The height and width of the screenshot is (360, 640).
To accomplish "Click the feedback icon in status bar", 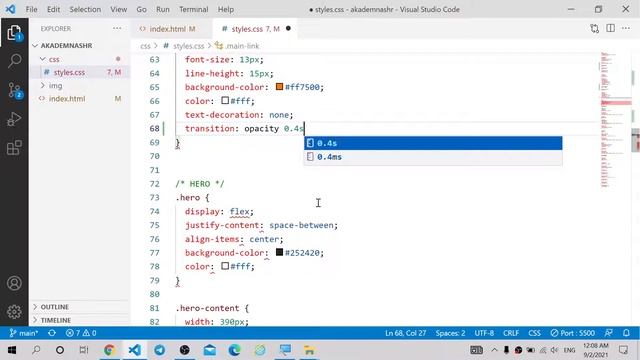I will [609, 333].
